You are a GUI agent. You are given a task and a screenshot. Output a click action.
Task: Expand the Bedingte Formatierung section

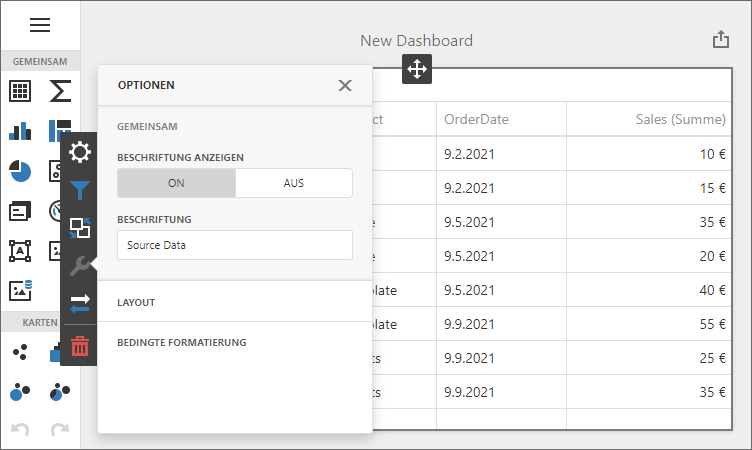coord(235,343)
